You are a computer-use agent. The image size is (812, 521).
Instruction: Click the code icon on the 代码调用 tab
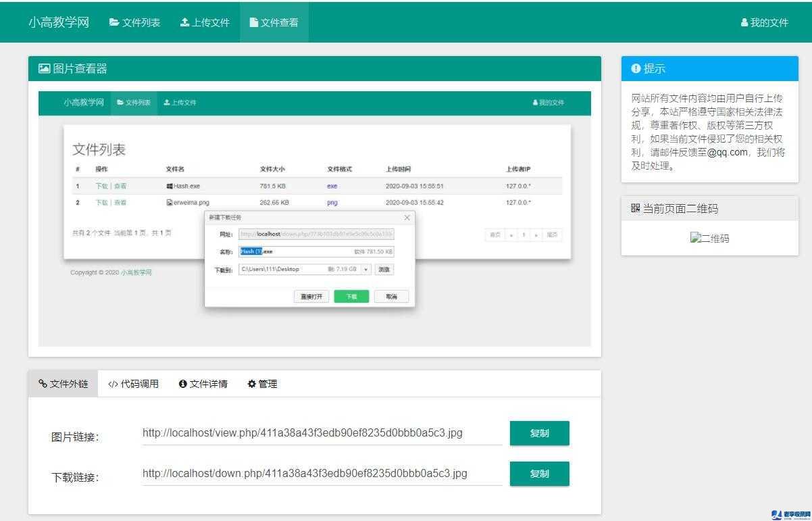[x=111, y=384]
